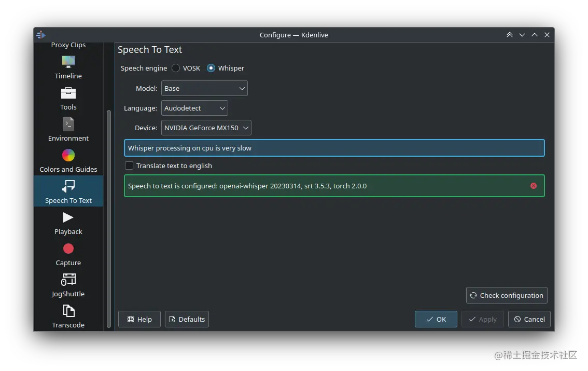
Task: Click the Speech To Text page heading
Action: [150, 49]
